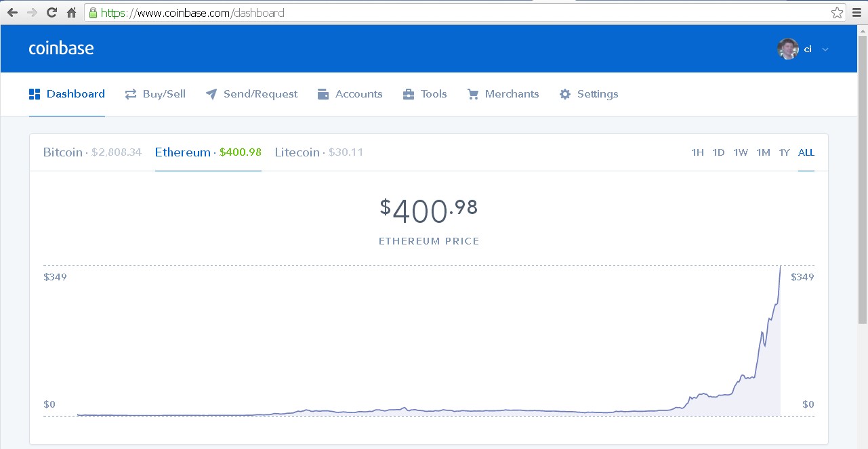Click the Settings gear icon
Screen dimensions: 868x449
click(565, 94)
